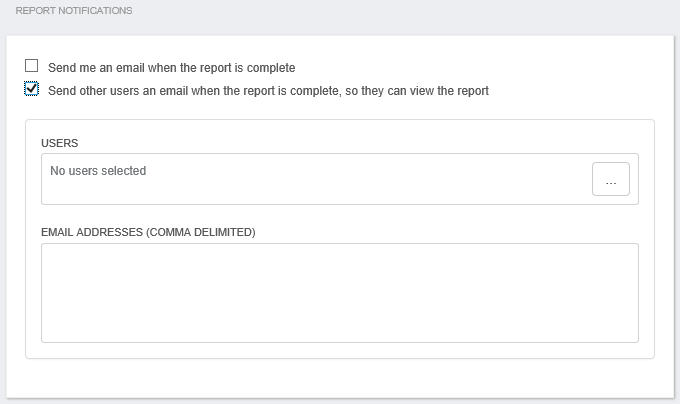Toggle the checked box for notifying other users
The width and height of the screenshot is (680, 404).
click(32, 88)
